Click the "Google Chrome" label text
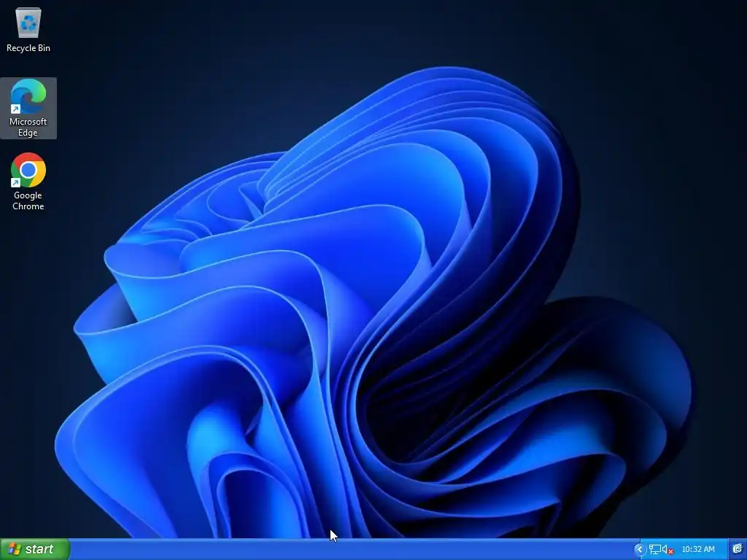747x560 pixels. click(28, 201)
